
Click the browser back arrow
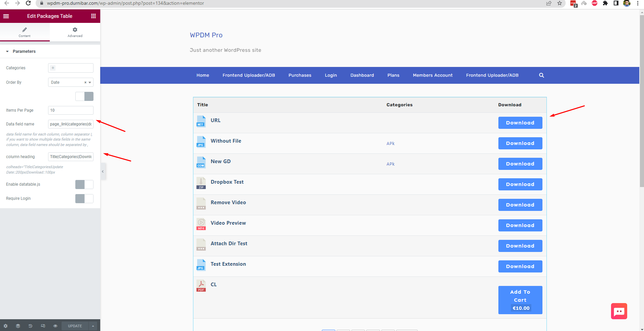point(7,3)
